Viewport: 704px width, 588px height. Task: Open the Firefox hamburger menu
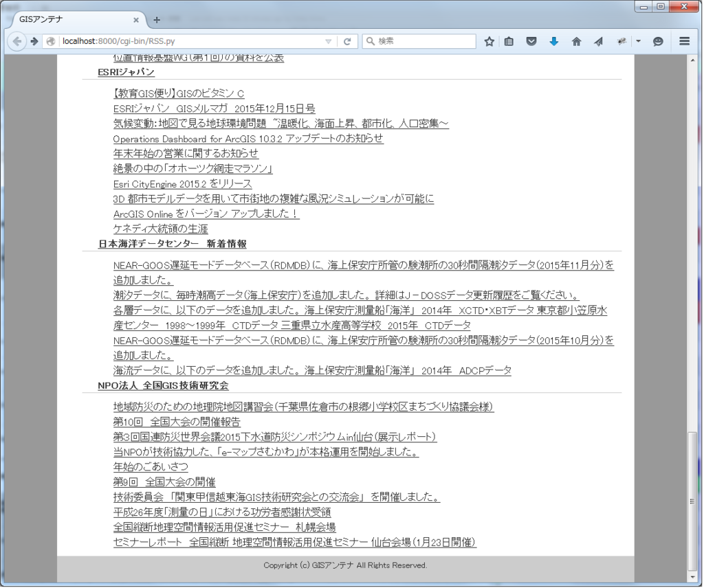point(685,41)
